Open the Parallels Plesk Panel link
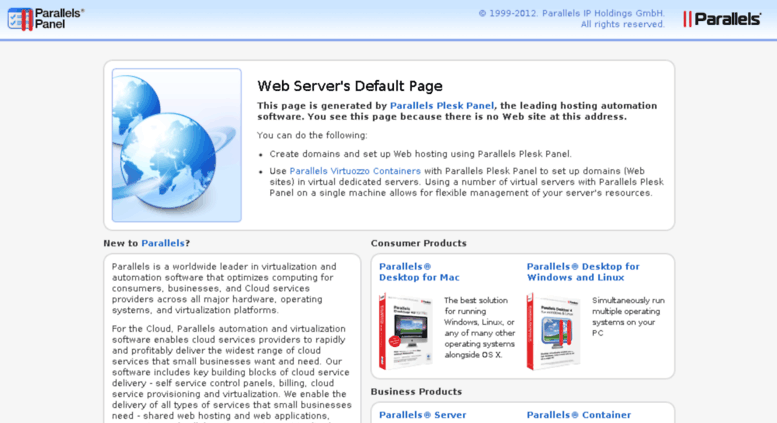Viewport: 777px width, 423px height. (x=442, y=106)
